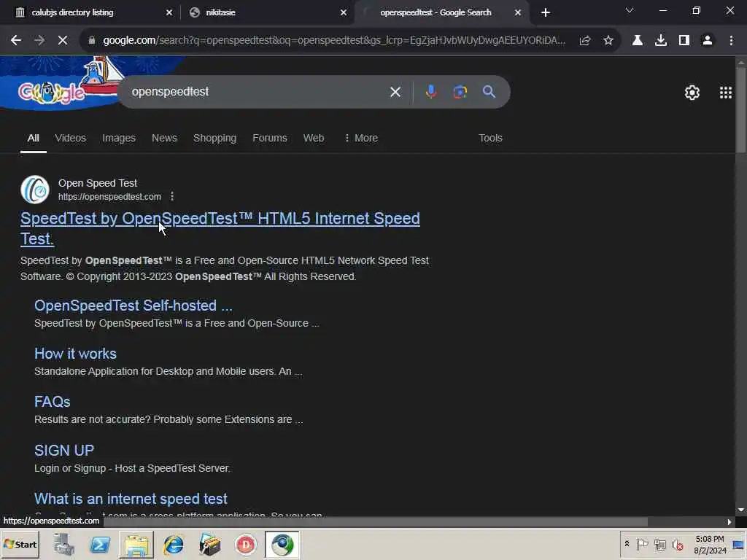Close the calubjs directory listing tab
This screenshot has width=747, height=560.
pos(169,12)
